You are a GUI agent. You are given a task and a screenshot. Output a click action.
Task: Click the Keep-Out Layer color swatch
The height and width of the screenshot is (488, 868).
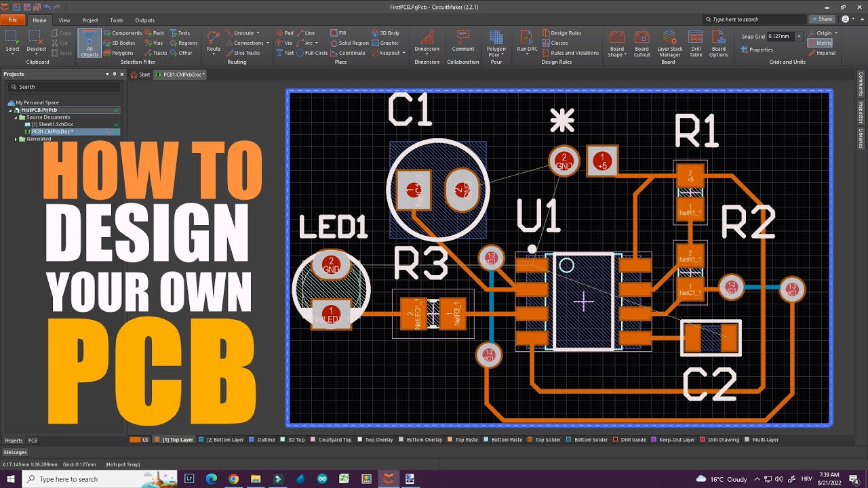[x=654, y=440]
